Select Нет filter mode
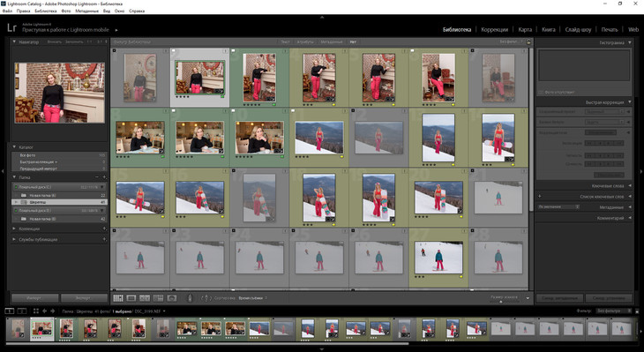 (x=353, y=41)
